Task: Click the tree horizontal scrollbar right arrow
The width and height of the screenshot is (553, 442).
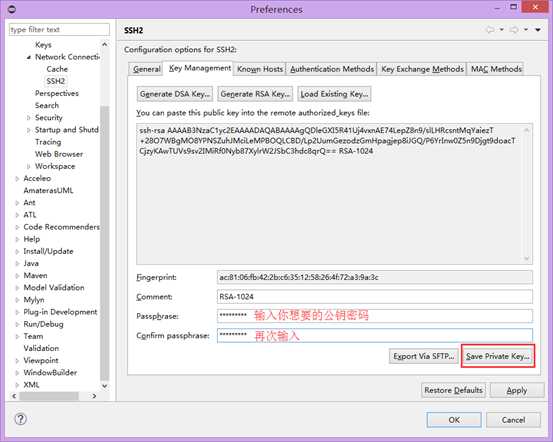Action: coord(94,396)
